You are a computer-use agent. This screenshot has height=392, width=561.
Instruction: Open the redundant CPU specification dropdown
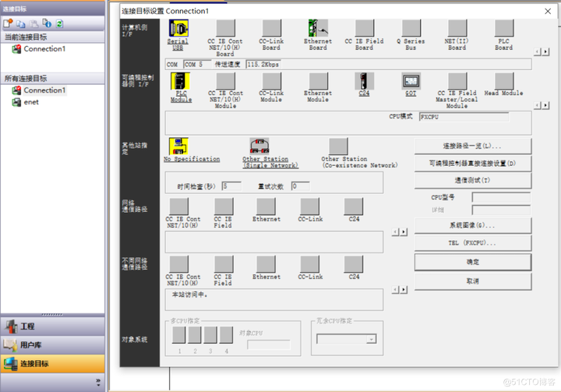pos(372,339)
